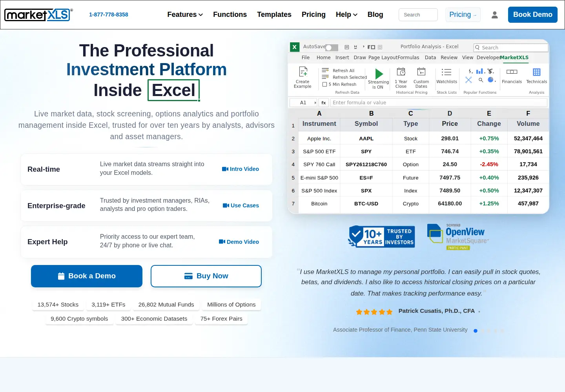Open the Demo Video link

pos(239,242)
